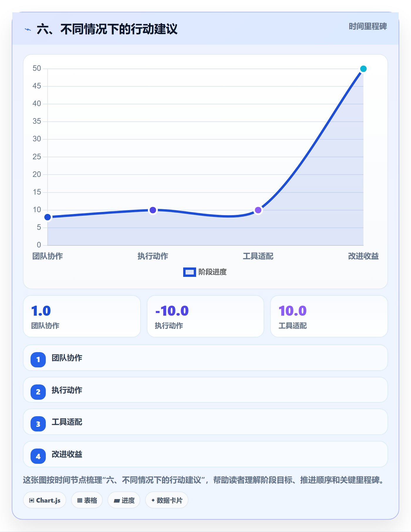Click the 工具适配 text in list row 3
The width and height of the screenshot is (411, 532).
click(x=67, y=422)
